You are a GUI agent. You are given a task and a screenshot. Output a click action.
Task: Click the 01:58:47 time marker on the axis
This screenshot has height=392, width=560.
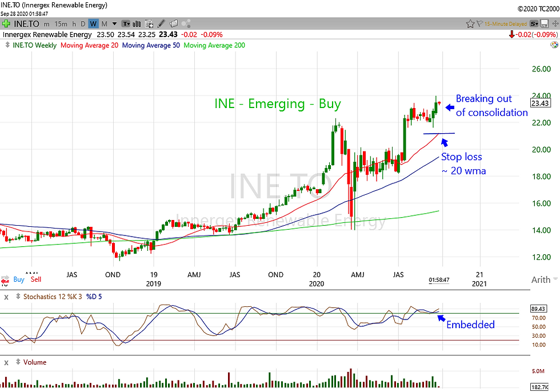pyautogui.click(x=439, y=280)
